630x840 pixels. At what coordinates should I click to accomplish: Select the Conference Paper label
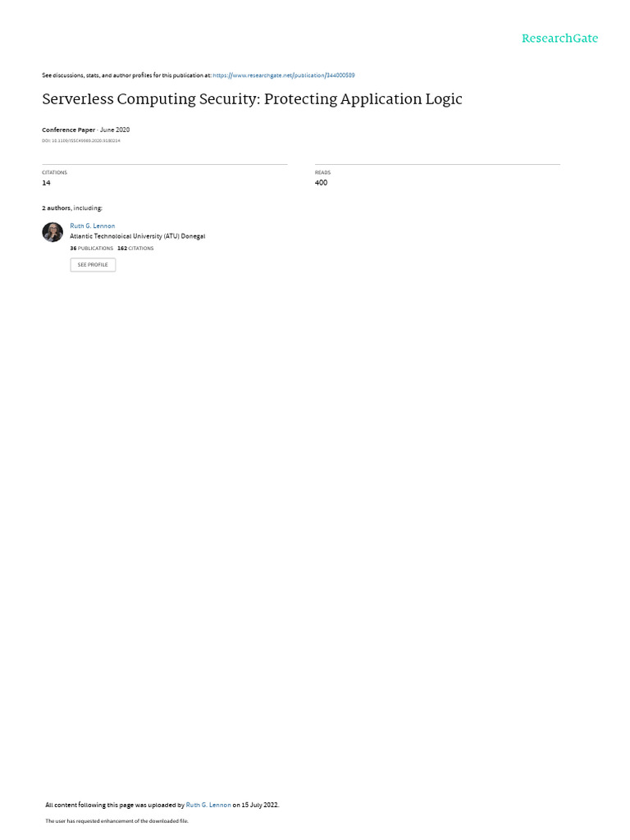(x=69, y=130)
